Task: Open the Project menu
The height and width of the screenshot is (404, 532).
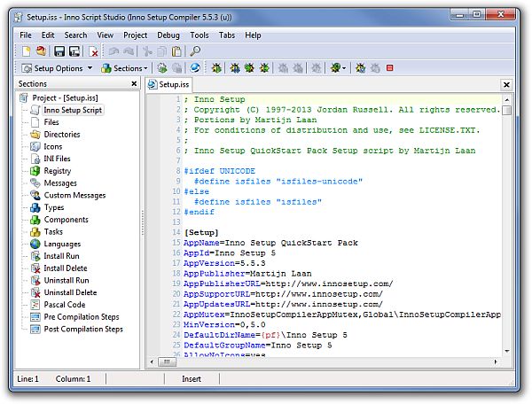Action: (x=135, y=35)
